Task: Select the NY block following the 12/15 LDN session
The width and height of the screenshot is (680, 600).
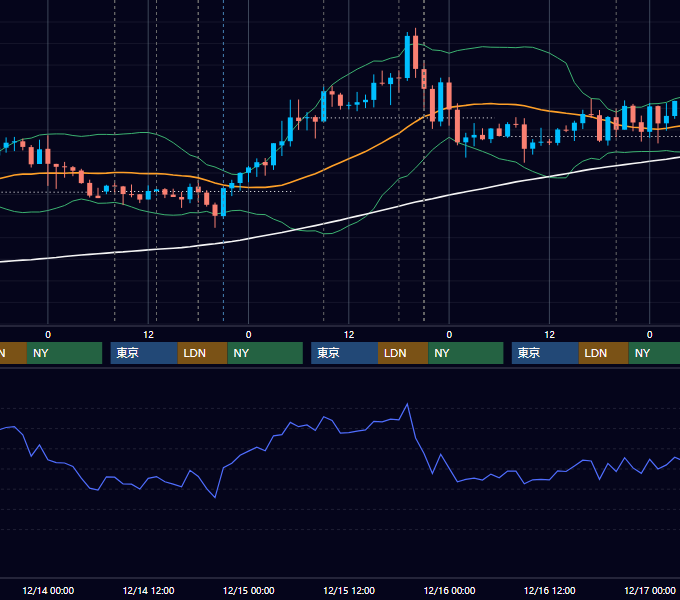Action: click(x=466, y=353)
